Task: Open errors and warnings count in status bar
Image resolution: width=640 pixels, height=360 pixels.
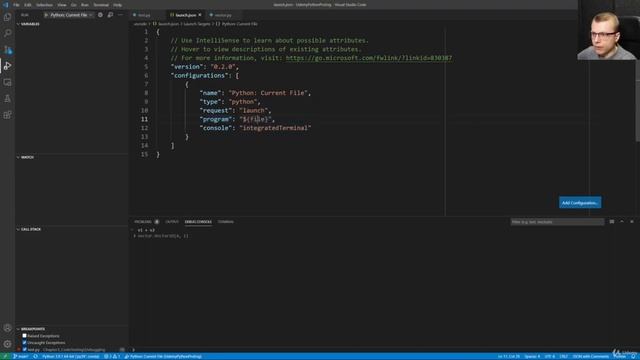Action: pos(112,356)
